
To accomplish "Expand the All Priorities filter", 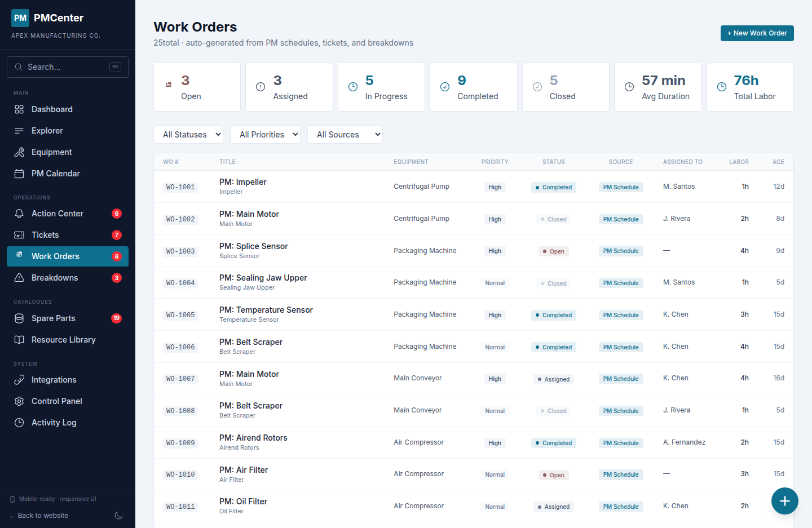I will click(x=265, y=135).
